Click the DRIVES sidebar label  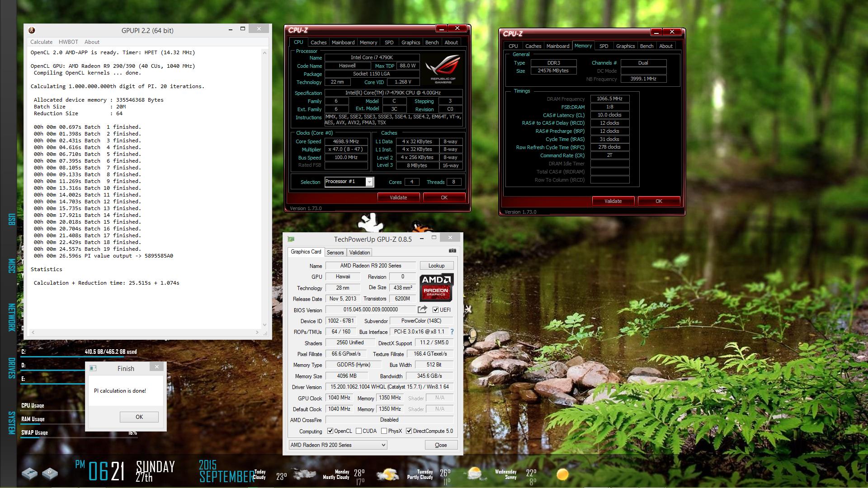12,368
